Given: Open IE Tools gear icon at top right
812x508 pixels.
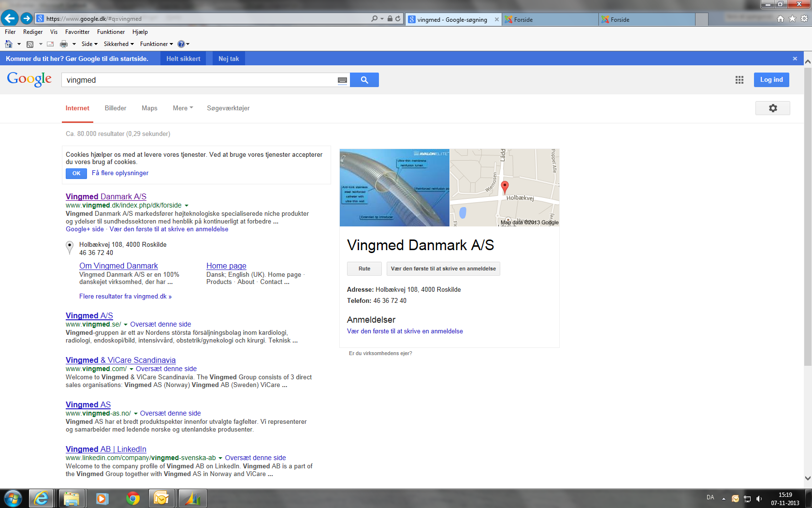Looking at the screenshot, I should pos(804,19).
